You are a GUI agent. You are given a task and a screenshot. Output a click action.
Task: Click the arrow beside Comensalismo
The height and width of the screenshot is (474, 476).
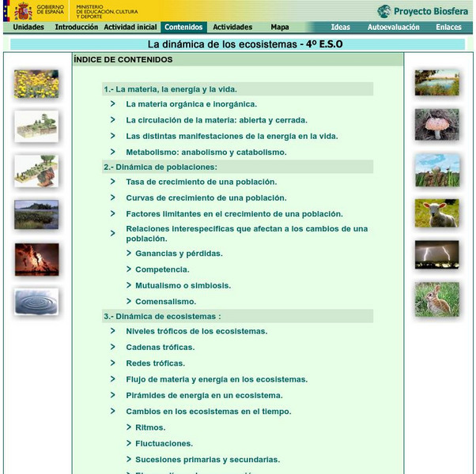point(129,301)
